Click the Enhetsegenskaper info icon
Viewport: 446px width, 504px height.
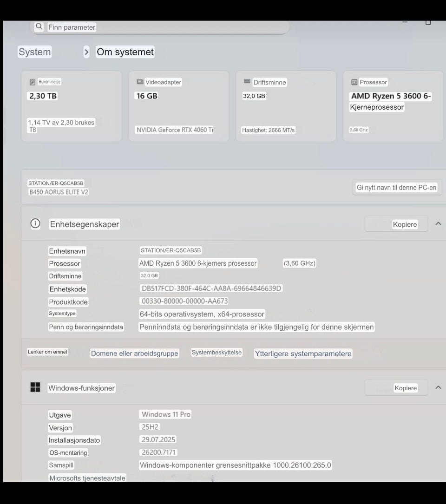35,223
